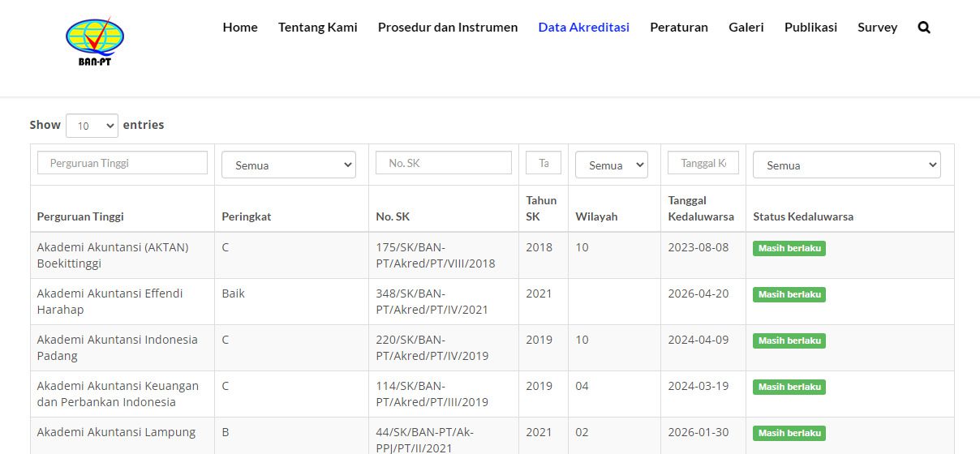980x454 pixels.
Task: Click Masih berlaku badge for Akademi Akuntansi Lampung
Action: point(789,433)
